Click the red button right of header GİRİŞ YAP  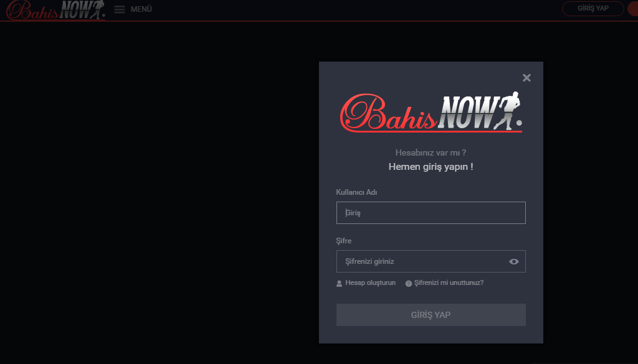coord(633,9)
